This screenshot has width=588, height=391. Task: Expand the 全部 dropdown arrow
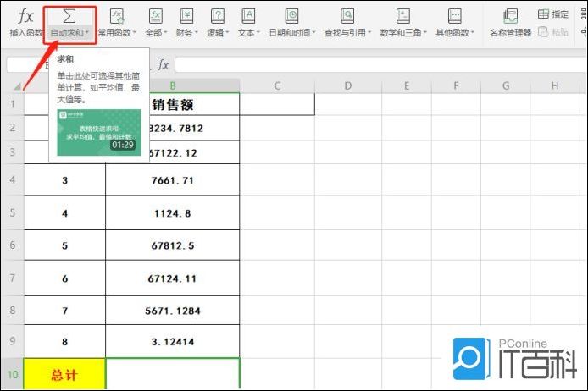coord(165,33)
